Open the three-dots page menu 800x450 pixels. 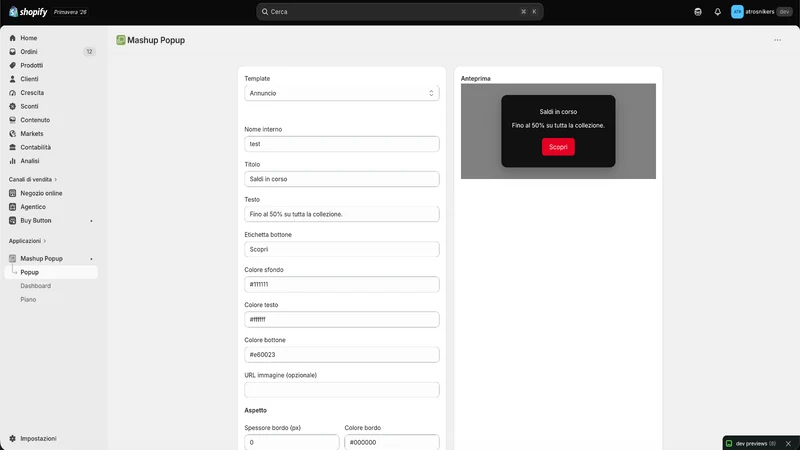tap(777, 40)
